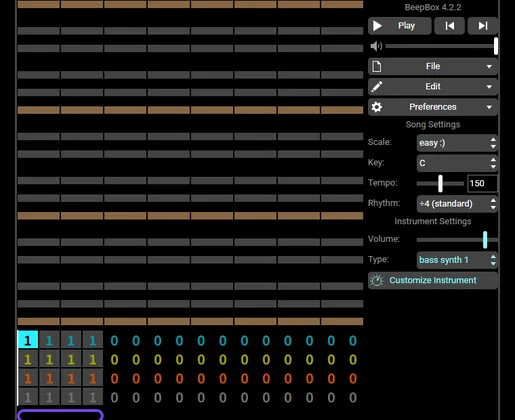Screen dimensions: 515x420
Task: Click the speaker volume icon
Action: (x=376, y=46)
